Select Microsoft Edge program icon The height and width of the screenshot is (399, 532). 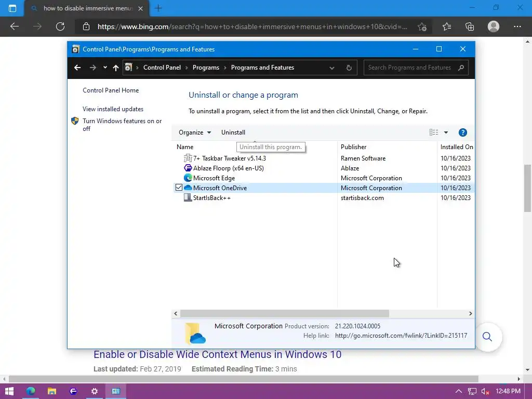tap(188, 178)
